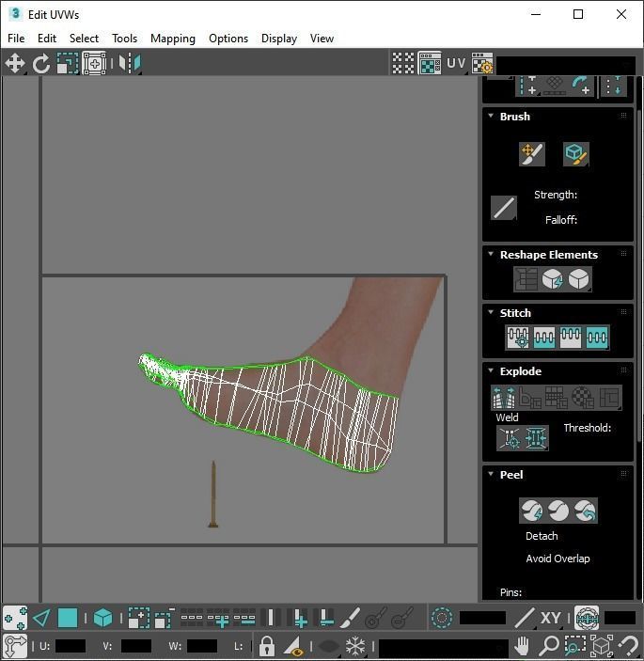Enable Edge sub-object mode
Viewport: 644px width, 661px height.
click(x=41, y=619)
